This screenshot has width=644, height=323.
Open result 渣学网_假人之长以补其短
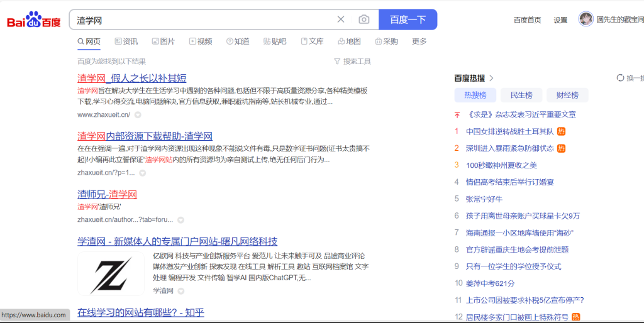click(x=132, y=78)
